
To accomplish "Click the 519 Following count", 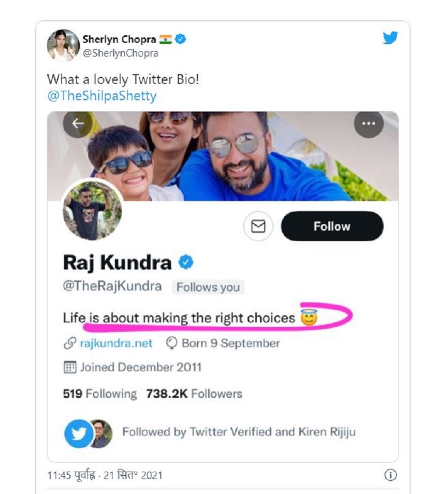I will click(x=100, y=394).
